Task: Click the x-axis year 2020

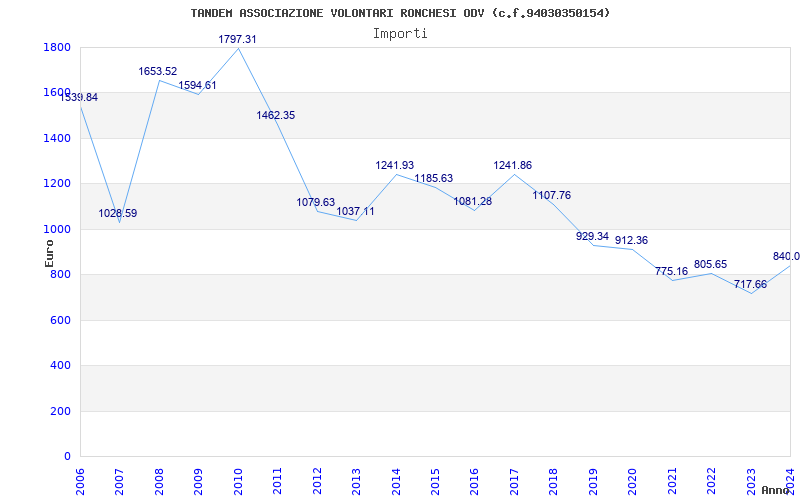Action: click(x=632, y=482)
